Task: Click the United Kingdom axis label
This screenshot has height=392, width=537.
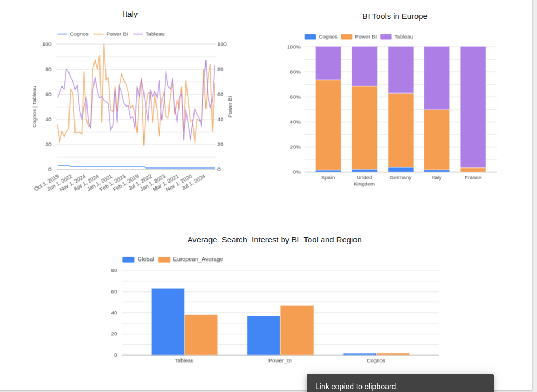Action: coord(364,181)
